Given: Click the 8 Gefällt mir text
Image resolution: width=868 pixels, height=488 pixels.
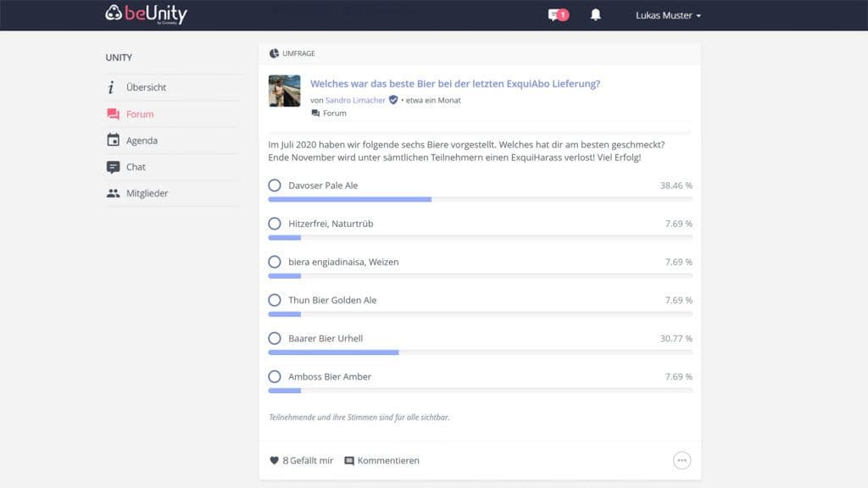Looking at the screenshot, I should point(308,460).
